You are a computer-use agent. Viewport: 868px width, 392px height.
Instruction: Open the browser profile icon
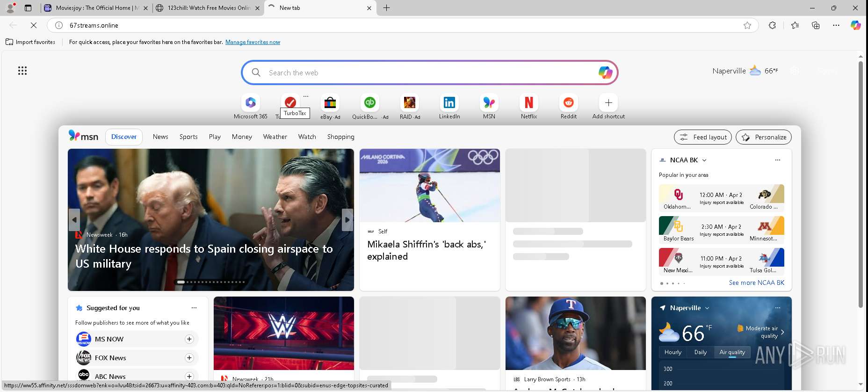tap(10, 8)
